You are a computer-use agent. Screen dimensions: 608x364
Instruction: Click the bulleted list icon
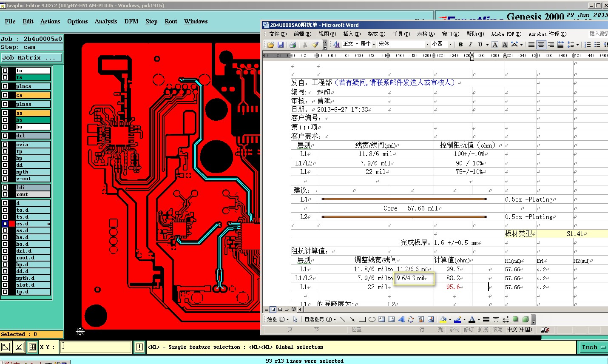click(x=597, y=44)
